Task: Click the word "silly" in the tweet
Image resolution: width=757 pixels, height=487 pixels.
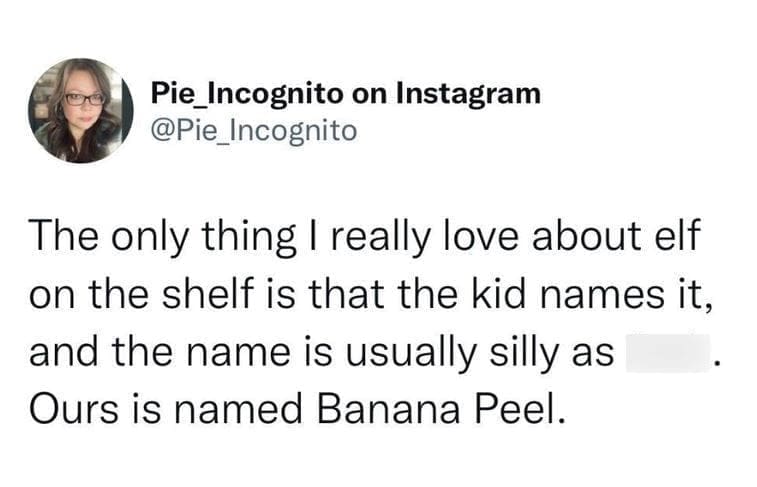Action: click(x=526, y=353)
